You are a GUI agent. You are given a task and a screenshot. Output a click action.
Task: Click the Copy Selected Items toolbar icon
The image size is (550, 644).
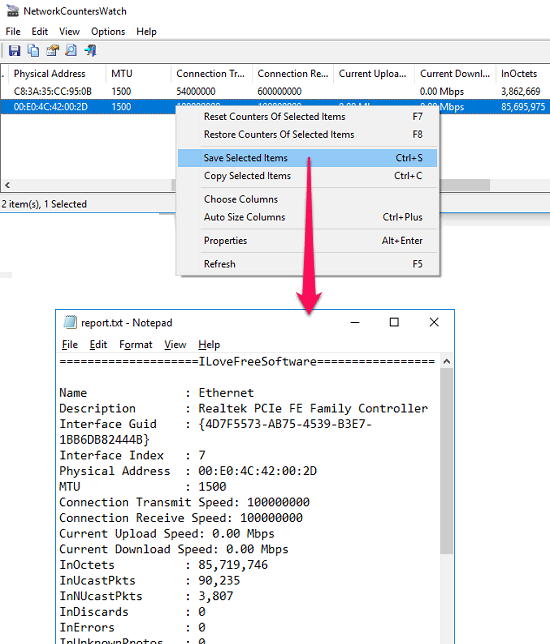pos(33,51)
